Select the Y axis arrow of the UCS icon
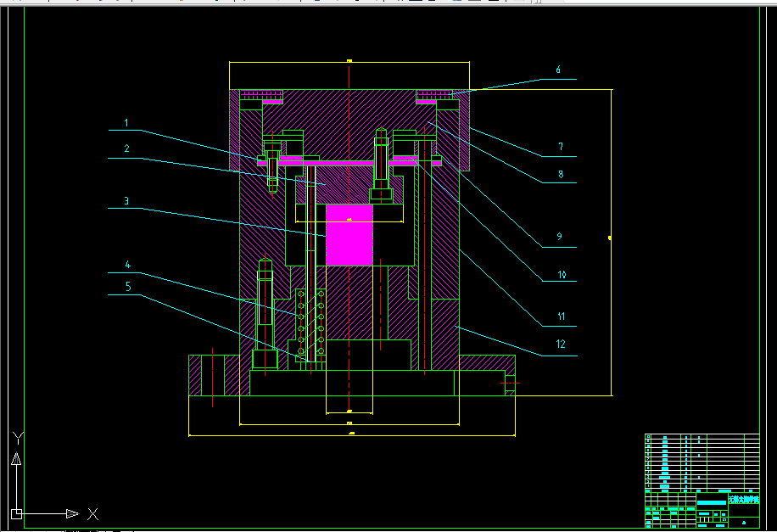Screen dimensions: 777x532 pyautogui.click(x=16, y=459)
